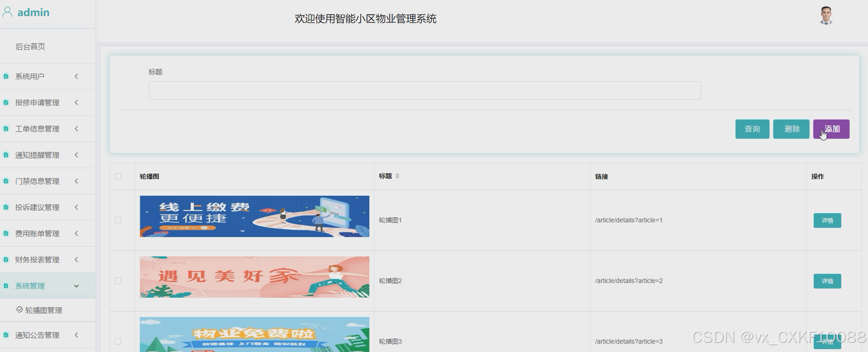This screenshot has width=868, height=352.
Task: Open the profile avatar at top right
Action: point(826,16)
